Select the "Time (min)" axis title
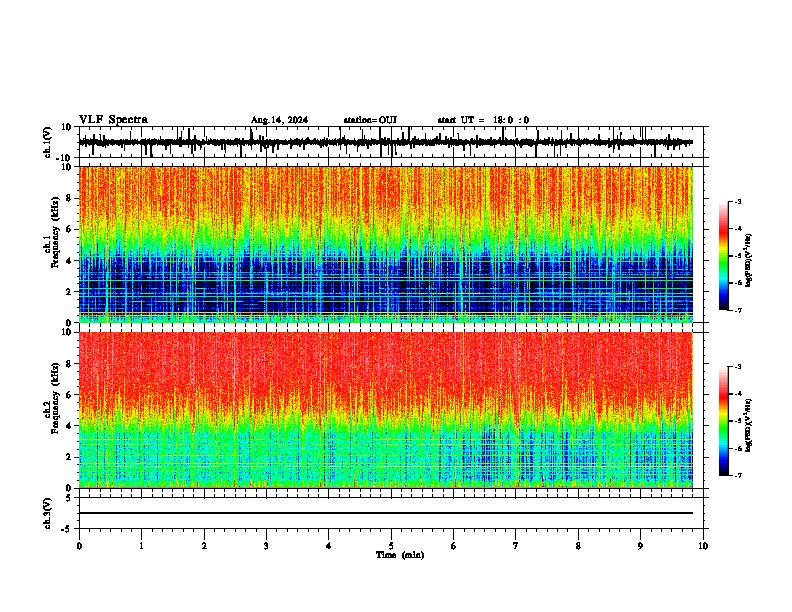 click(x=400, y=555)
